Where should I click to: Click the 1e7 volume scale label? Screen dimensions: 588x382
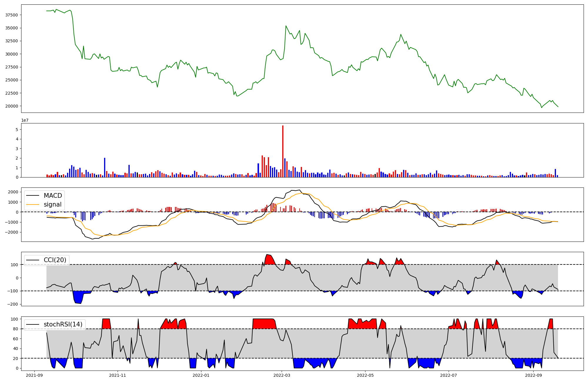(25, 120)
